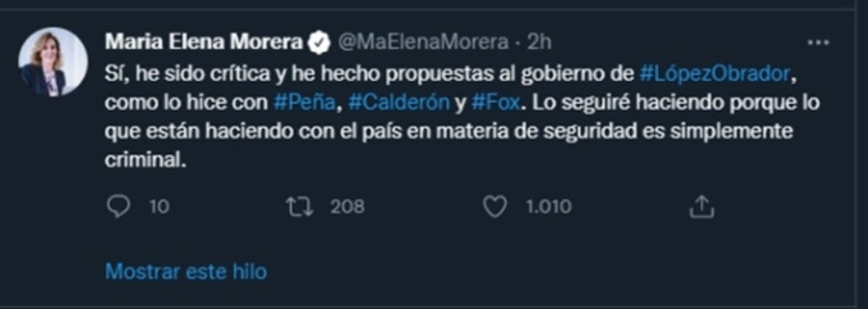Reply to Maria Elena Morera's tweet

point(118,206)
